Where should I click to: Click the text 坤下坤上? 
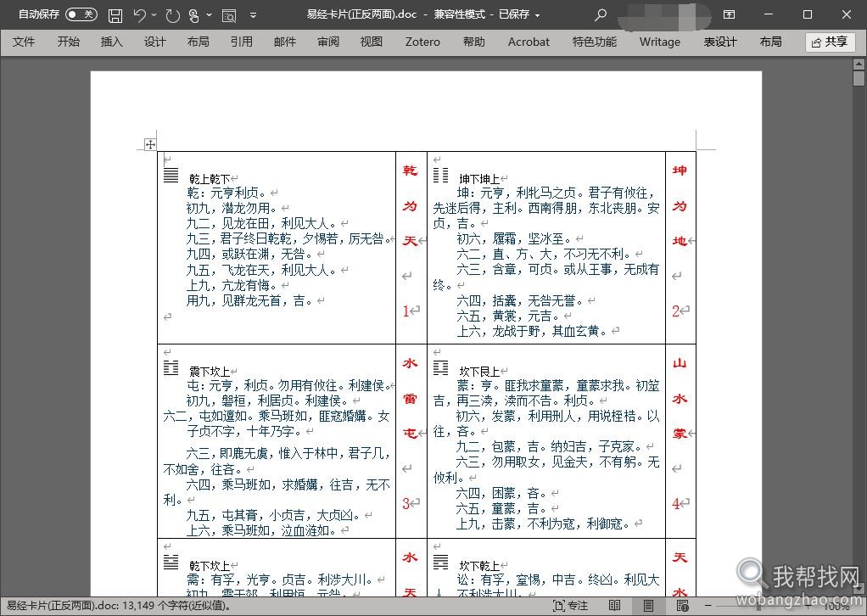tap(479, 179)
